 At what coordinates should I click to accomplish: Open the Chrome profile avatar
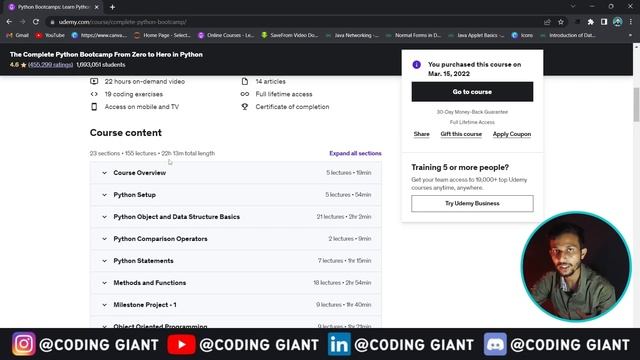tap(618, 22)
